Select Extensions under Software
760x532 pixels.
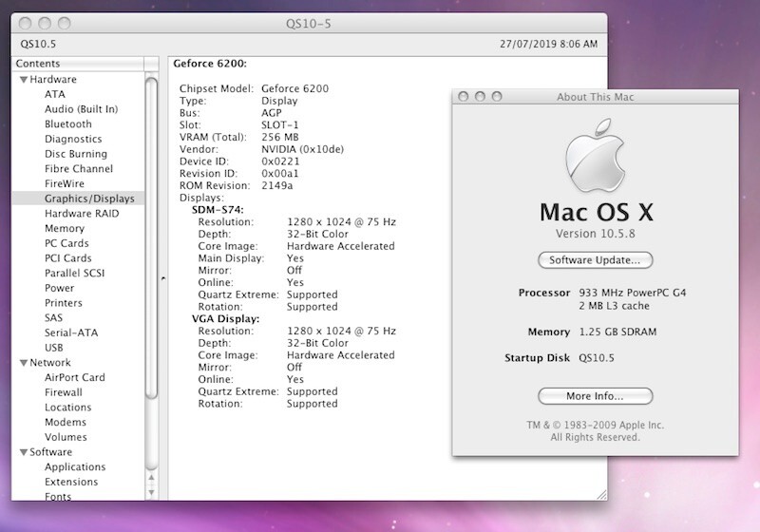(71, 482)
